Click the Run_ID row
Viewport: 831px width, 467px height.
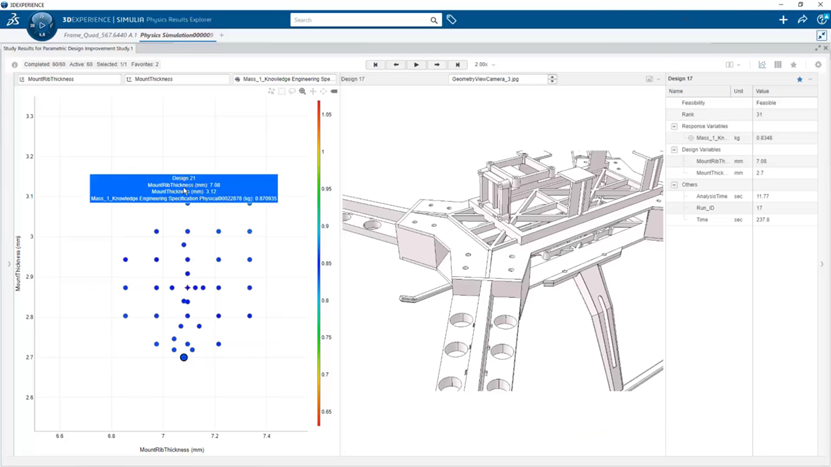coord(741,208)
